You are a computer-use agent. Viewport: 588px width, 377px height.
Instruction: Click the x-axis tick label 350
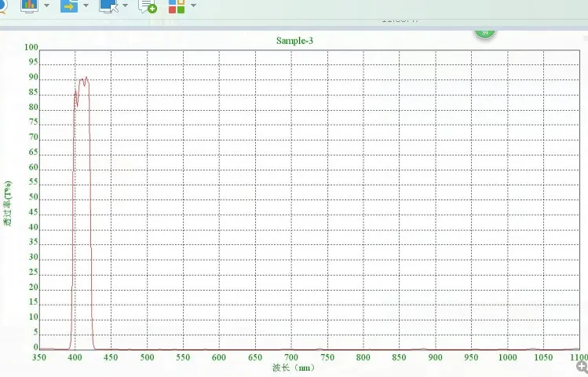pos(39,357)
